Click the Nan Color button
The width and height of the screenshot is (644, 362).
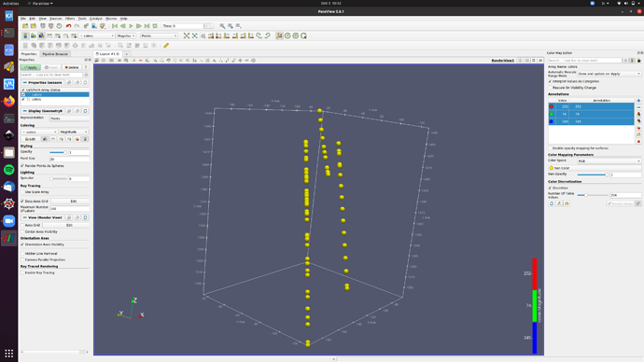(x=595, y=168)
